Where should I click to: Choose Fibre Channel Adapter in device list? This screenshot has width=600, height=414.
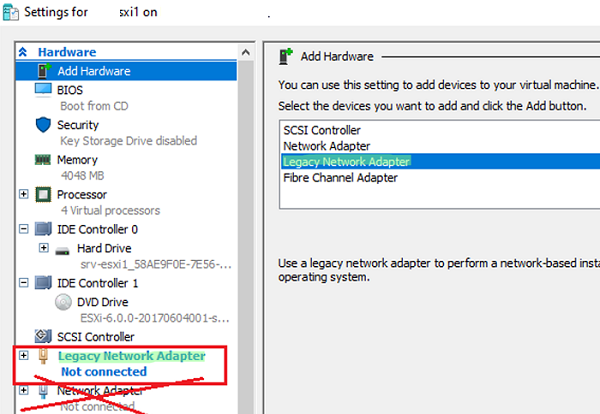click(x=340, y=178)
